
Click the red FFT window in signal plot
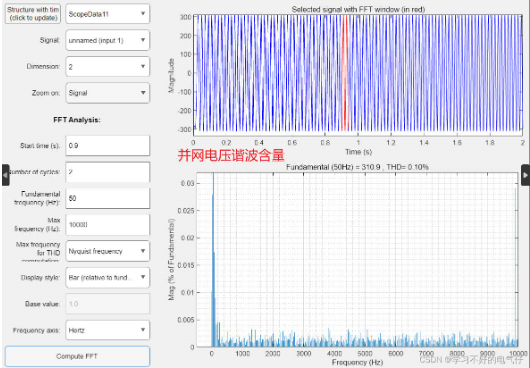click(x=345, y=73)
